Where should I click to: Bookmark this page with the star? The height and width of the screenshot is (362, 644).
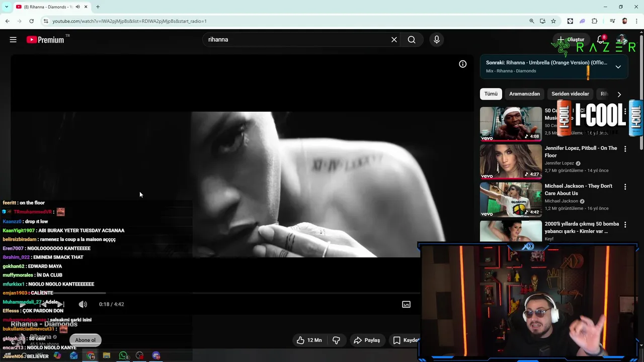coord(553,21)
